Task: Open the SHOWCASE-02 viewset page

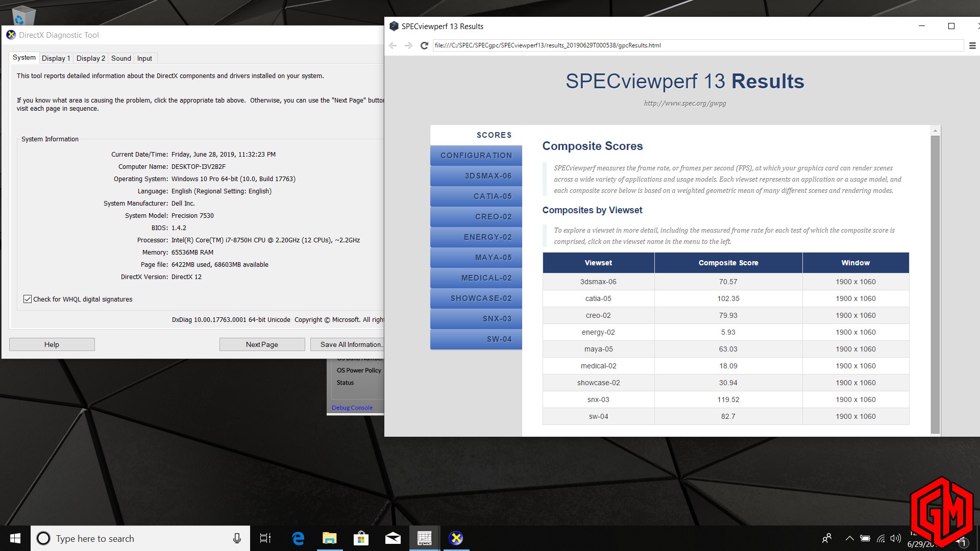Action: coord(476,298)
